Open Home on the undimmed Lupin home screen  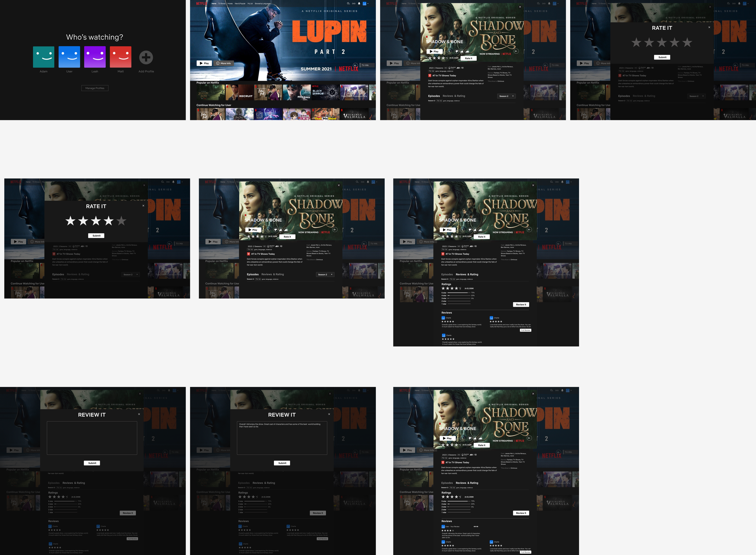214,3
